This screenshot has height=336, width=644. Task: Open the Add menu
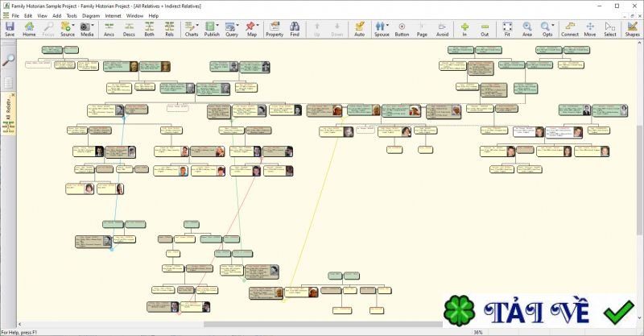point(56,15)
